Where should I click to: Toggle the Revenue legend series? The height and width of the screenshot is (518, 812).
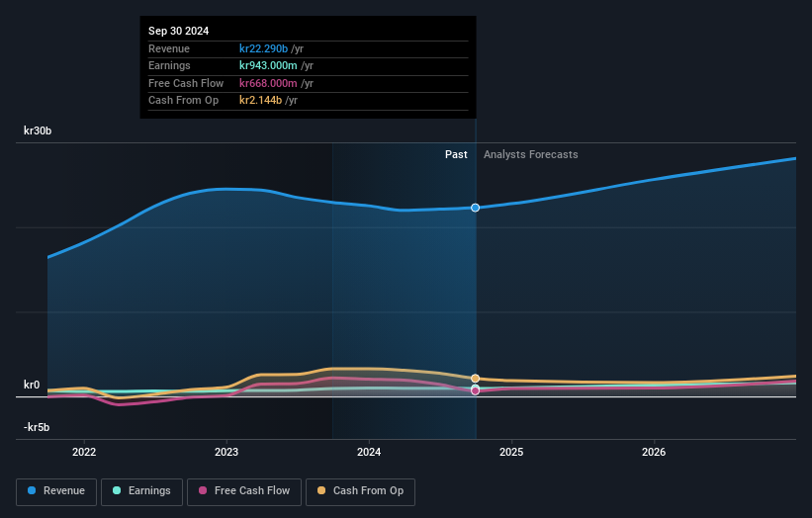(56, 491)
